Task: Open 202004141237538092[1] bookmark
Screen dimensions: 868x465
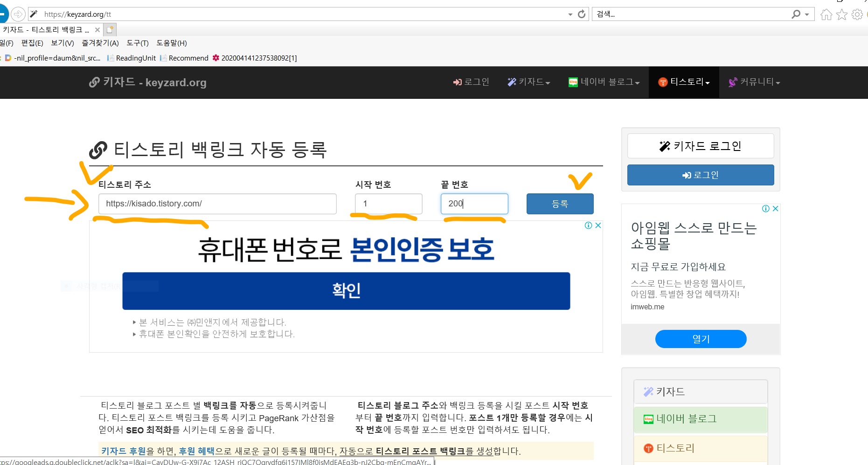Action: pos(255,58)
